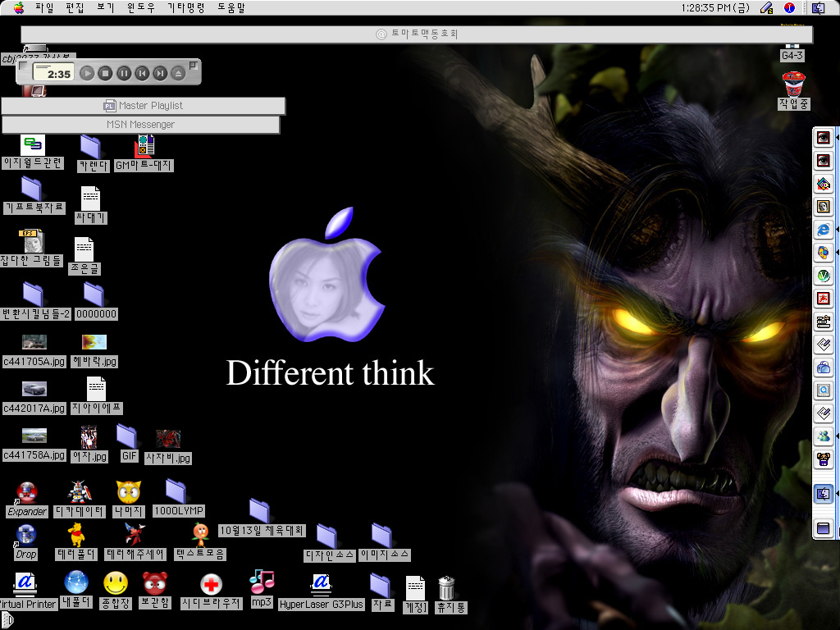
Task: Click the eject button on the player
Action: pyautogui.click(x=179, y=74)
